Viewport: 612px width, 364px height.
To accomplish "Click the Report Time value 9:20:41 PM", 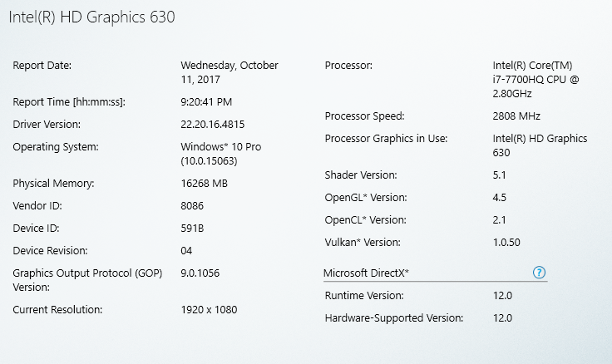I will click(206, 102).
